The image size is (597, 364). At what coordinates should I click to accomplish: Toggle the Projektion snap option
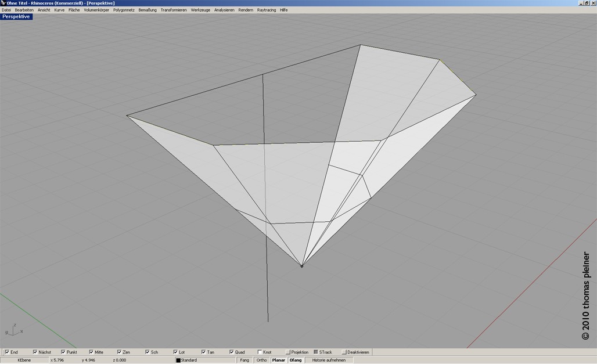[x=288, y=352]
